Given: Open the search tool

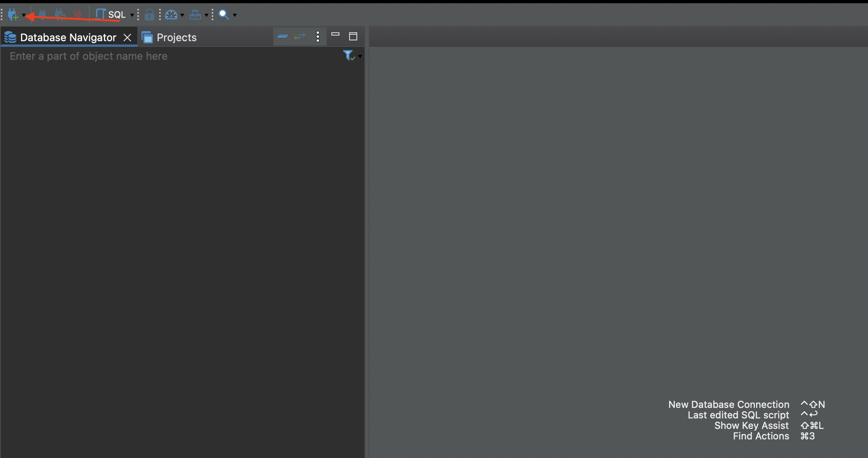Looking at the screenshot, I should click(224, 15).
